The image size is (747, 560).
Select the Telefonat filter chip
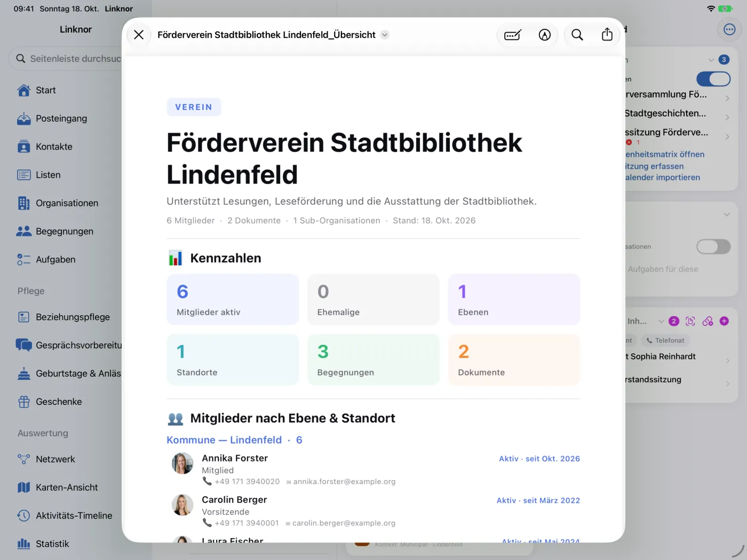tap(665, 340)
